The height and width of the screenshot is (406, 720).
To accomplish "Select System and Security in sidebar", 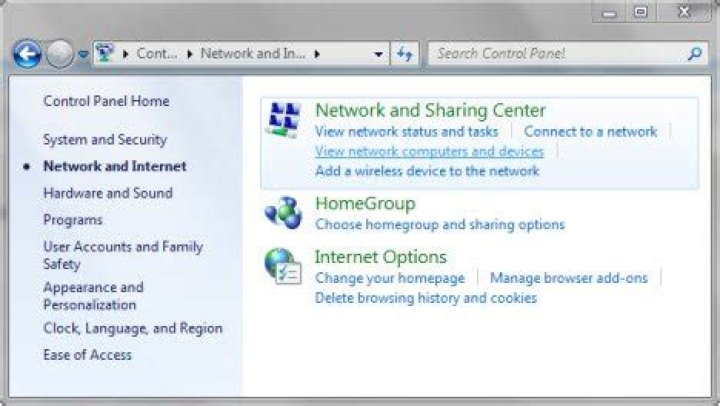I will point(105,140).
